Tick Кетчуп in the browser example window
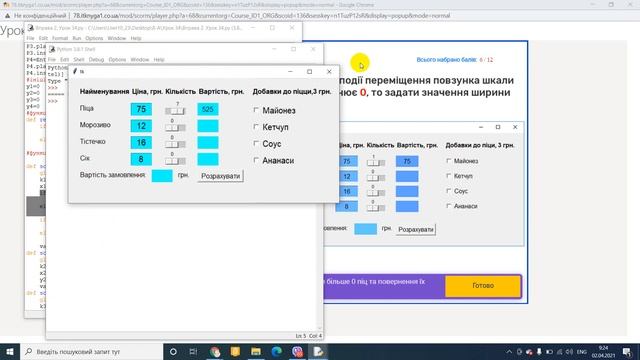This screenshot has width=640, height=360. 449,176
